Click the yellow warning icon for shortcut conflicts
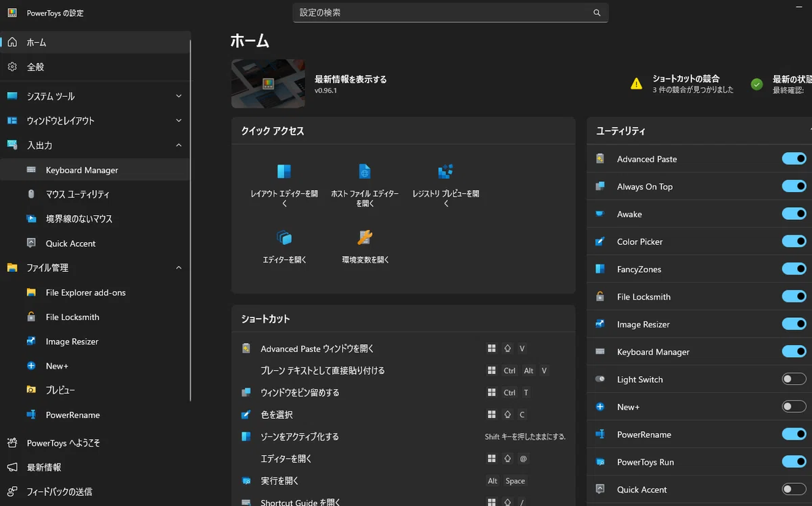 pos(636,84)
